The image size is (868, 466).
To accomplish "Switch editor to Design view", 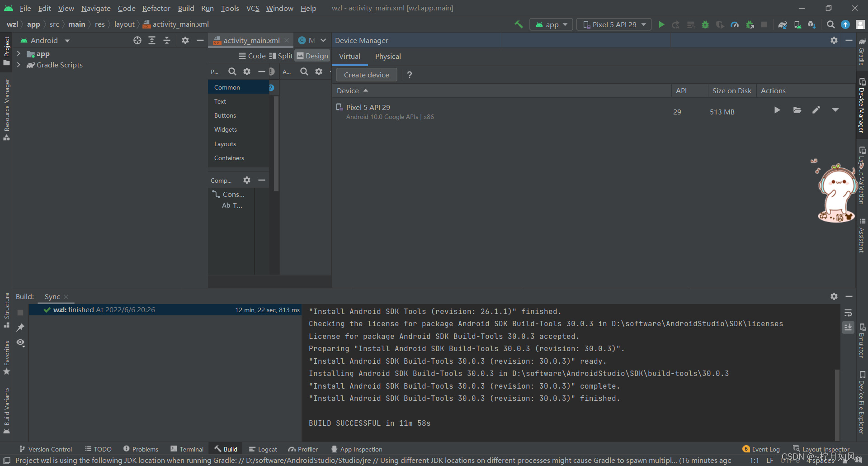I will 312,56.
